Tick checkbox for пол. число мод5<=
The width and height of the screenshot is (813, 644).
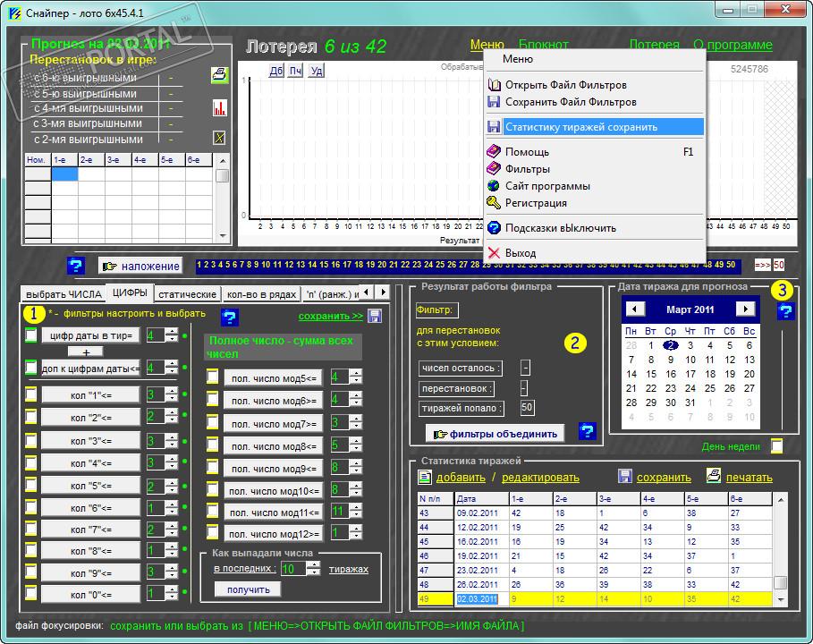click(213, 377)
